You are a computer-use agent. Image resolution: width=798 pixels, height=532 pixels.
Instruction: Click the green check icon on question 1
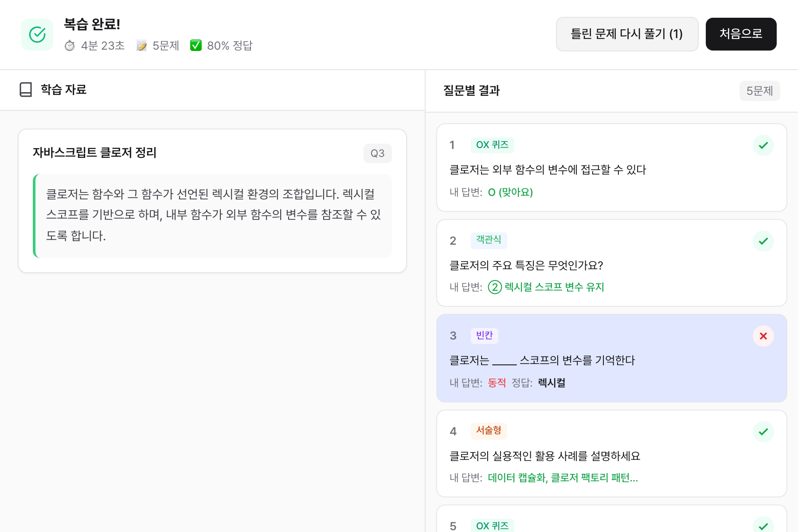tap(763, 145)
